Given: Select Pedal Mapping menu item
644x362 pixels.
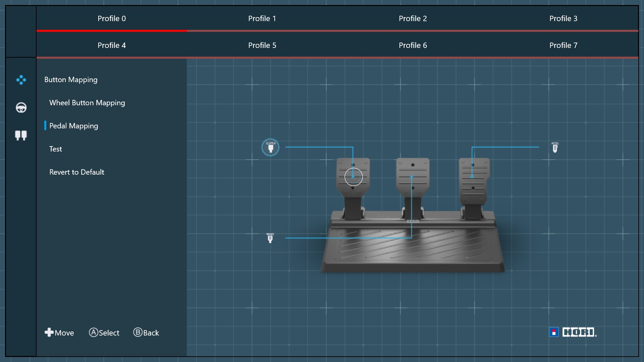Looking at the screenshot, I should point(73,126).
